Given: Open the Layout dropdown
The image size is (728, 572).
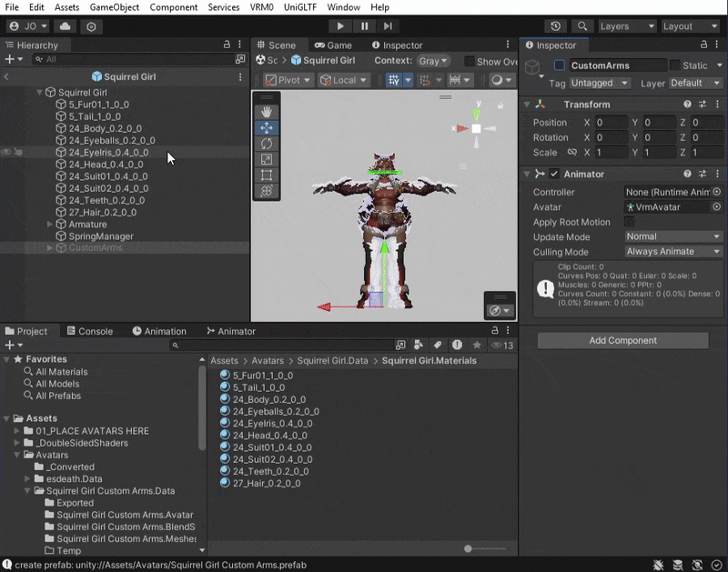Looking at the screenshot, I should pos(691,26).
